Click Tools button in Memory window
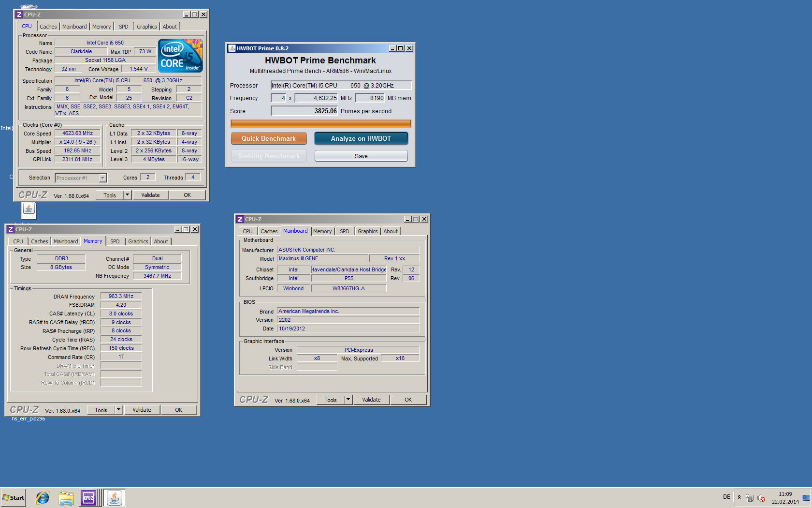The height and width of the screenshot is (508, 812). coord(101,410)
